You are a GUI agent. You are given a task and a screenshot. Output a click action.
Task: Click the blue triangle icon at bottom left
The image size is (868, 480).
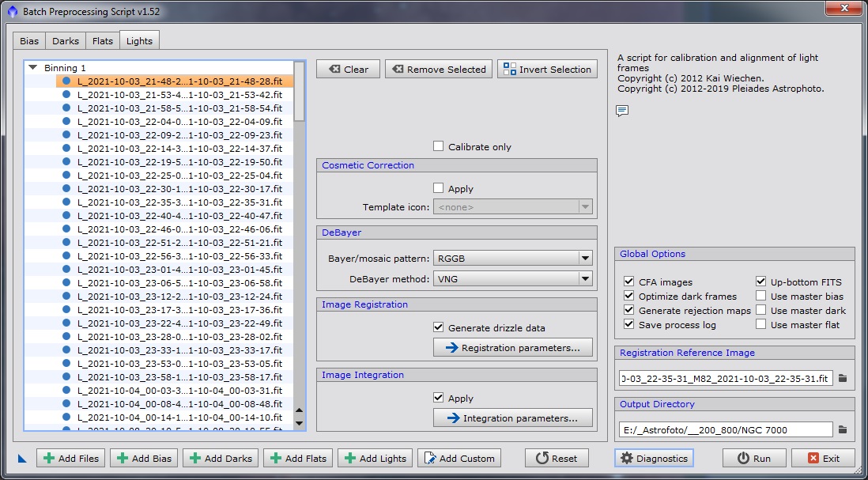(22, 458)
